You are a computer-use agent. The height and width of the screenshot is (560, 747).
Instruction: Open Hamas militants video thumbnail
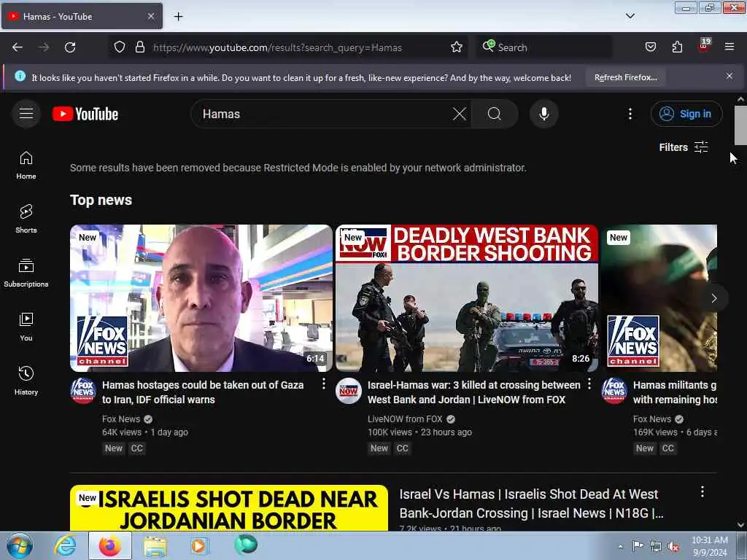tap(659, 298)
